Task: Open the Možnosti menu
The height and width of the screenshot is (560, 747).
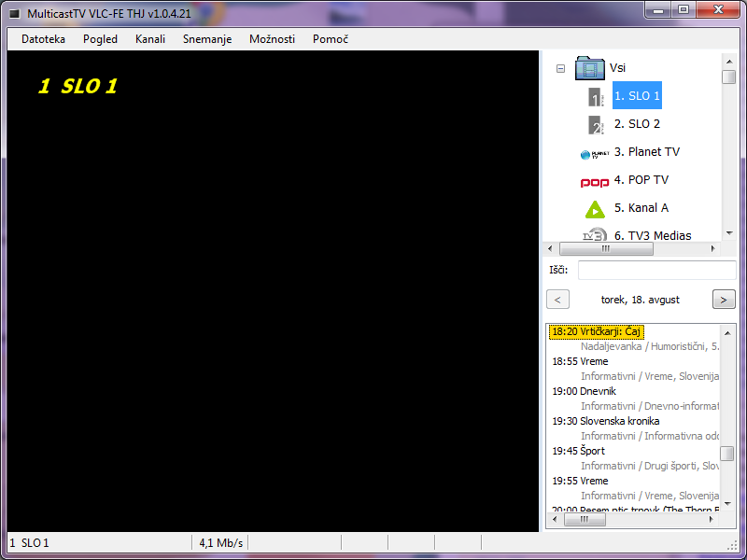Action: coord(272,39)
